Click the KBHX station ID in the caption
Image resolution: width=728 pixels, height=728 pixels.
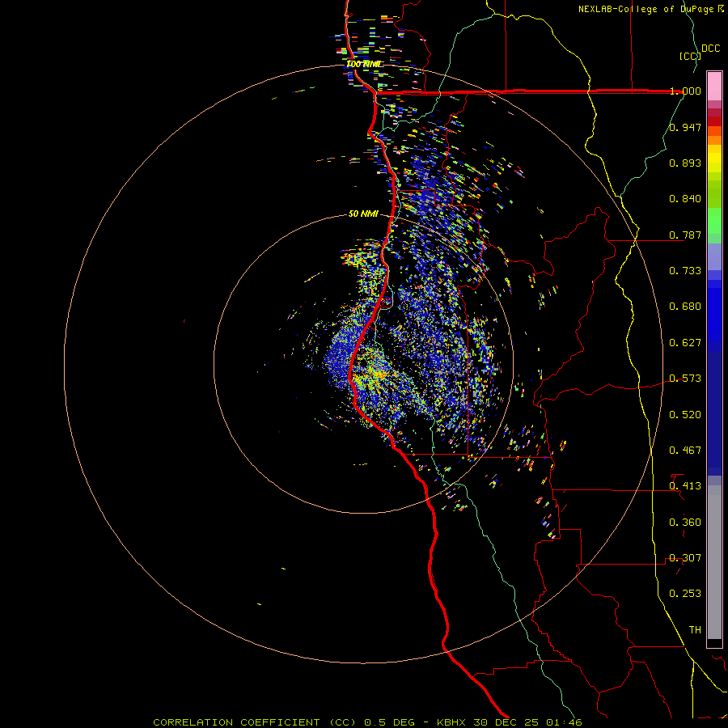(451, 722)
